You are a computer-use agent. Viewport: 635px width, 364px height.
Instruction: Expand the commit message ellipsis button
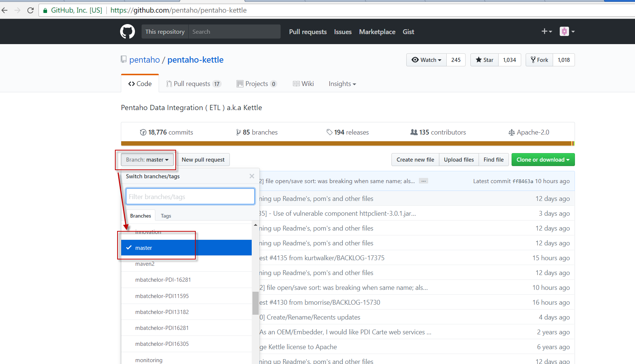423,181
